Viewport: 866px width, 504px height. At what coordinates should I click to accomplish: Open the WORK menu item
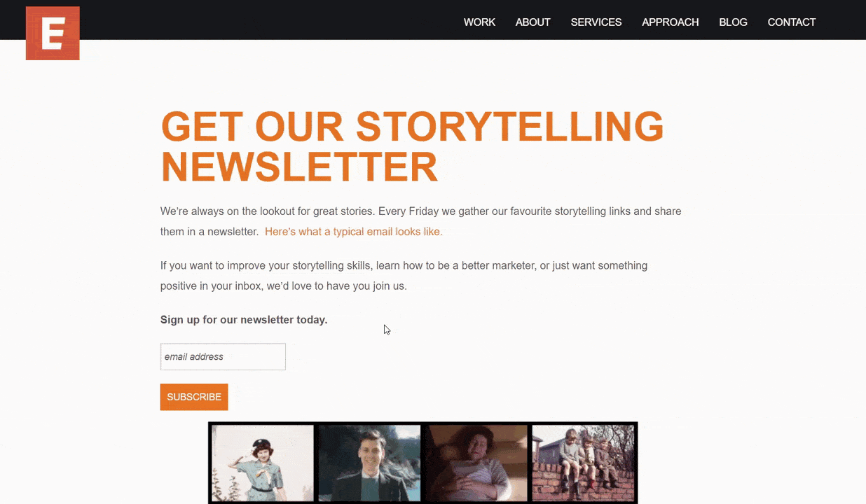click(x=479, y=22)
